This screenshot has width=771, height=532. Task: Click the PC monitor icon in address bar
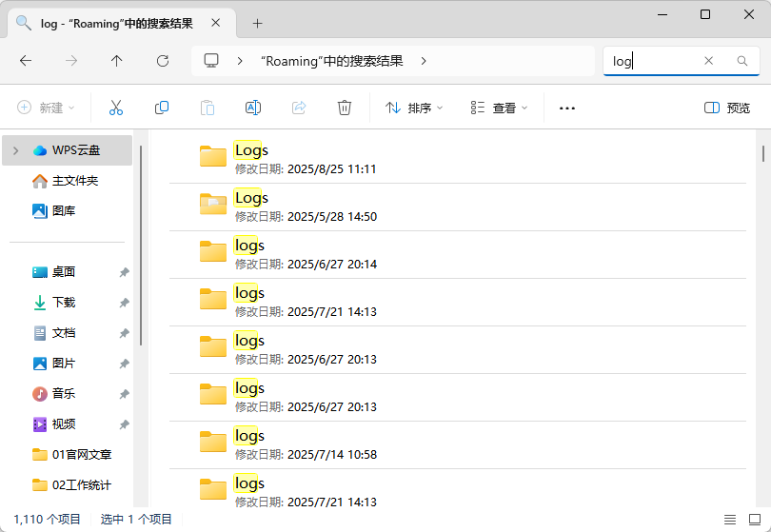point(211,61)
